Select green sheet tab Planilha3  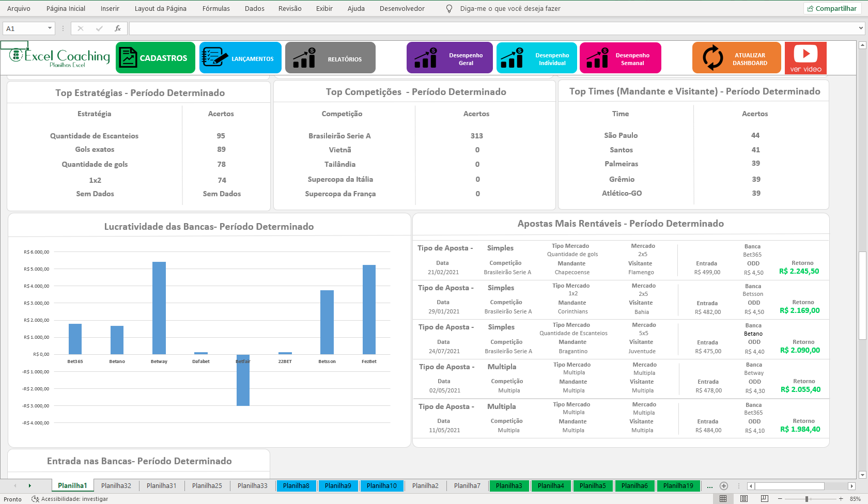[509, 485]
